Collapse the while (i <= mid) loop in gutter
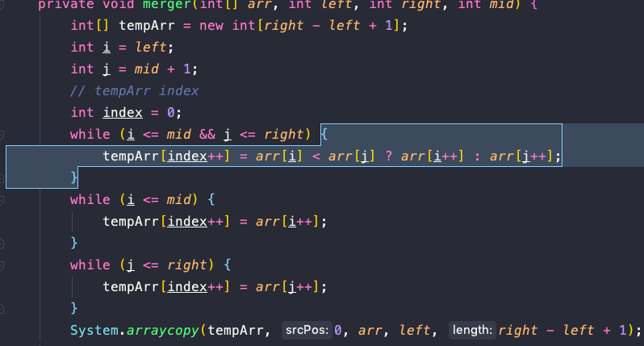 tap(2, 200)
